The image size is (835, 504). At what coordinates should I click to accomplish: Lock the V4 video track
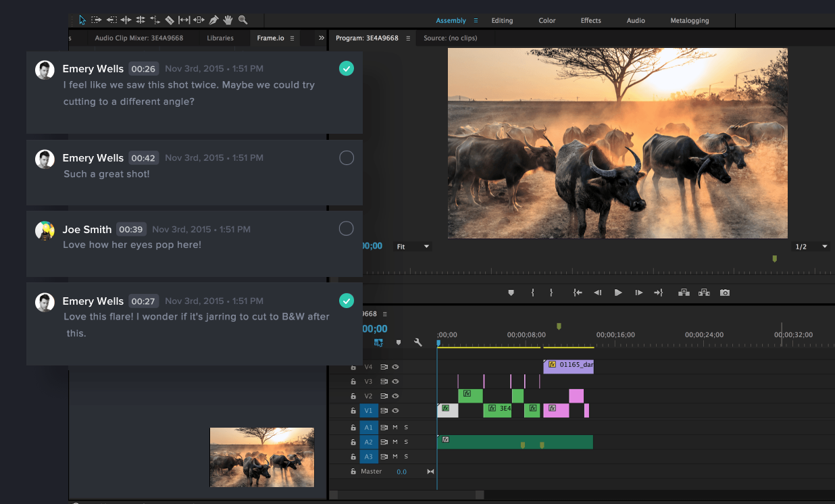point(353,366)
